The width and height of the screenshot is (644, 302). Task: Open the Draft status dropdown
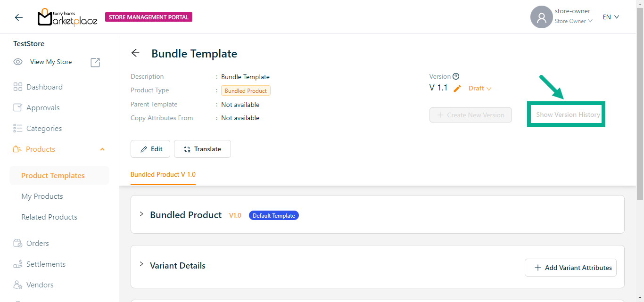(479, 89)
